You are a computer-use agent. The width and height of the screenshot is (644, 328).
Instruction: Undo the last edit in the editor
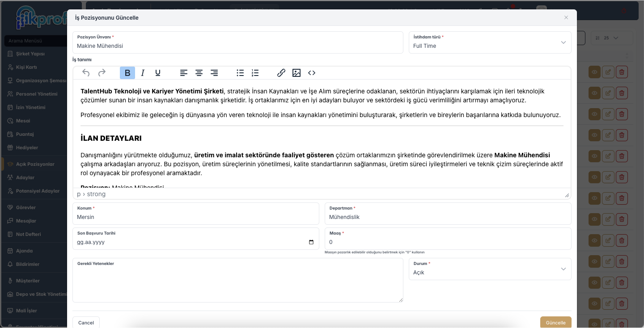coord(86,73)
